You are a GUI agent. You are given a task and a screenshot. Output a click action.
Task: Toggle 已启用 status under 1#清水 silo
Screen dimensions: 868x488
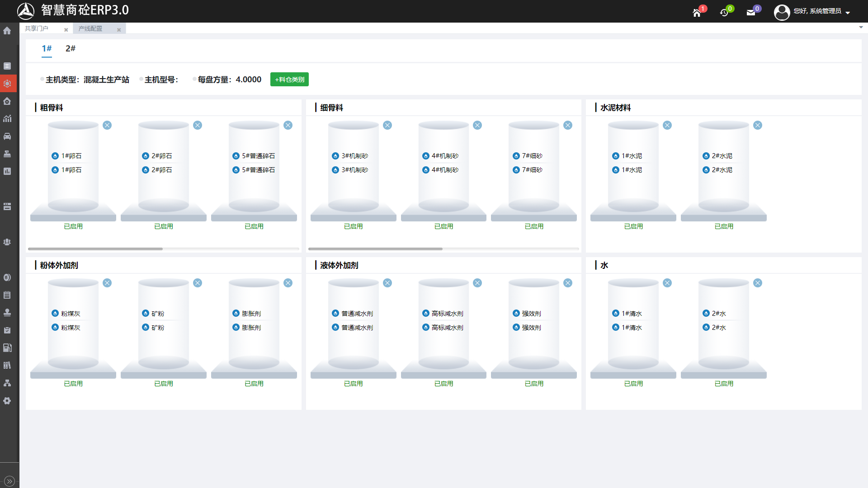click(x=633, y=384)
